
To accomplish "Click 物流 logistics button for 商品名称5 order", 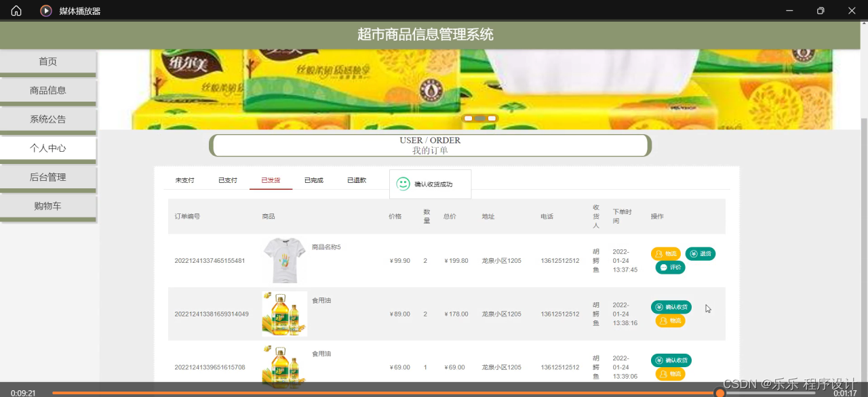I will 666,253.
